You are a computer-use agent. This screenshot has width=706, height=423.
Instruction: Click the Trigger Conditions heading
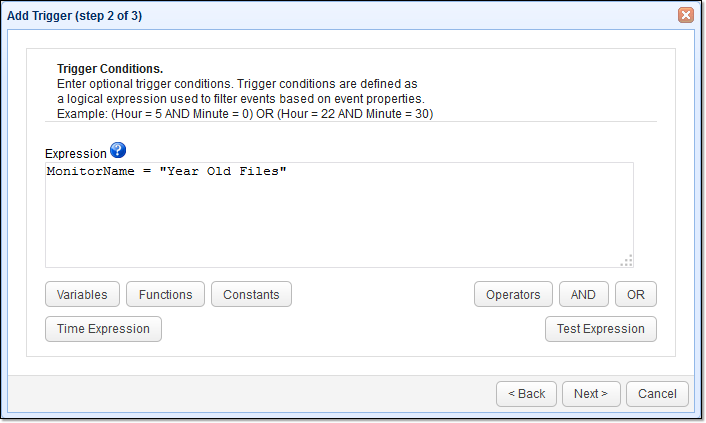110,69
